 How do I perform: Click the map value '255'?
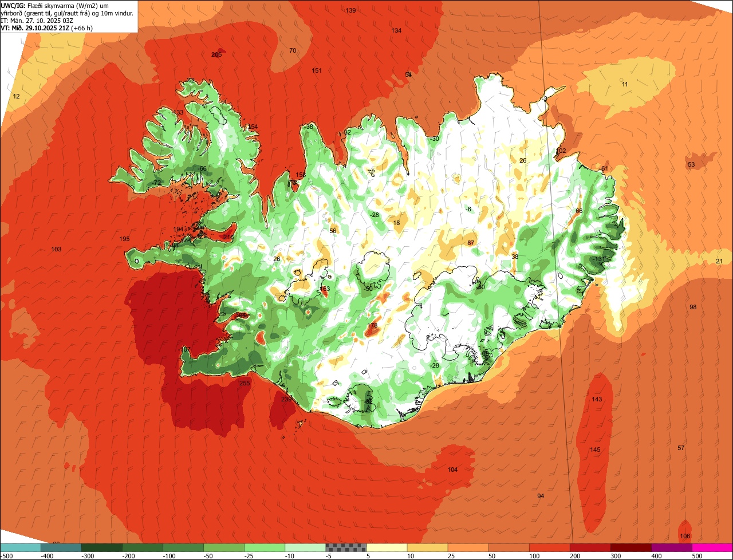245,383
